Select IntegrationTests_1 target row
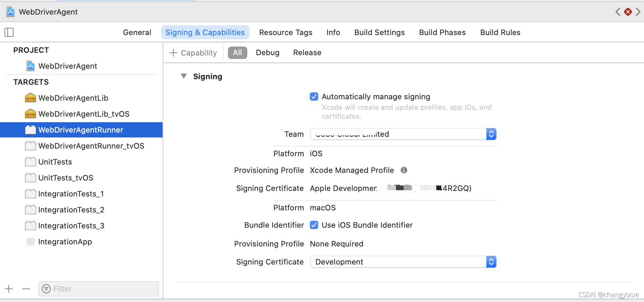This screenshot has width=644, height=302. pos(81,194)
